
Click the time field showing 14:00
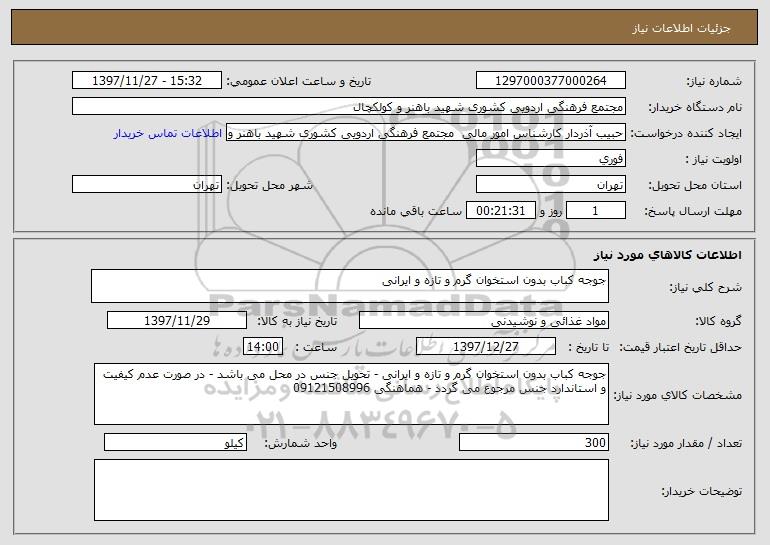click(263, 347)
